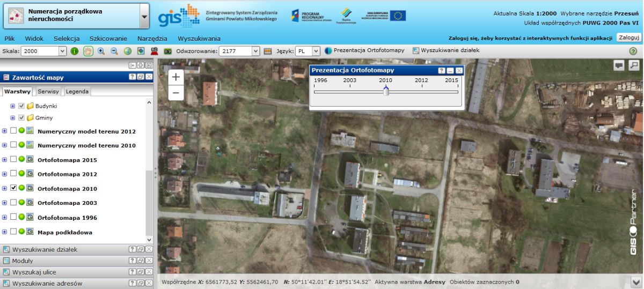Viewport: 644px width, 289px height.
Task: Open the Narzędzia menu
Action: [152, 39]
